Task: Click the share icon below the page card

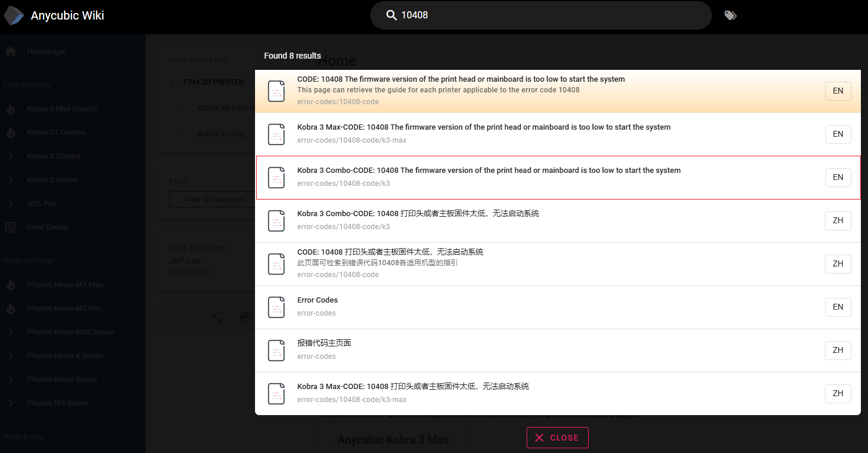Action: (217, 317)
